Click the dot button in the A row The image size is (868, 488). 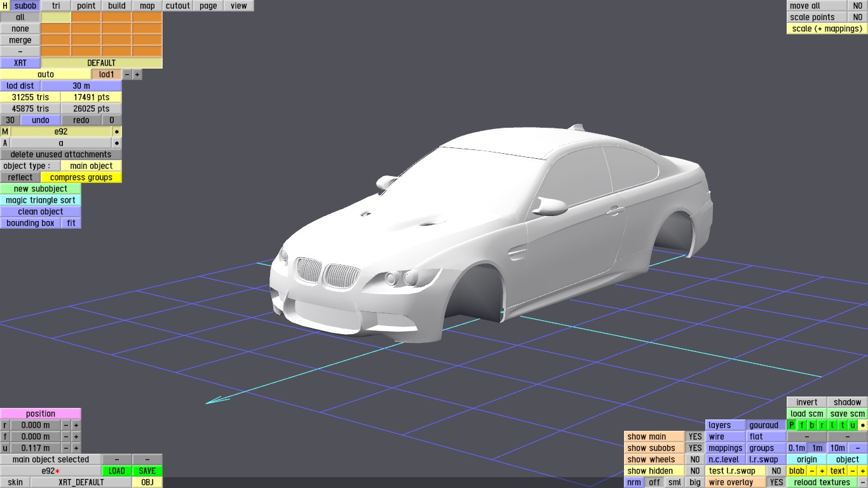click(x=117, y=143)
